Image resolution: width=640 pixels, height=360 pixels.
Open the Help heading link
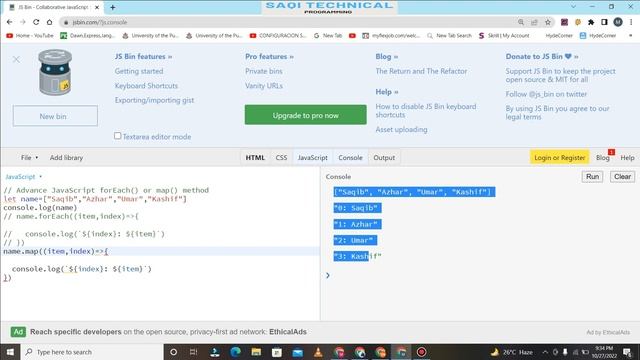(x=387, y=92)
